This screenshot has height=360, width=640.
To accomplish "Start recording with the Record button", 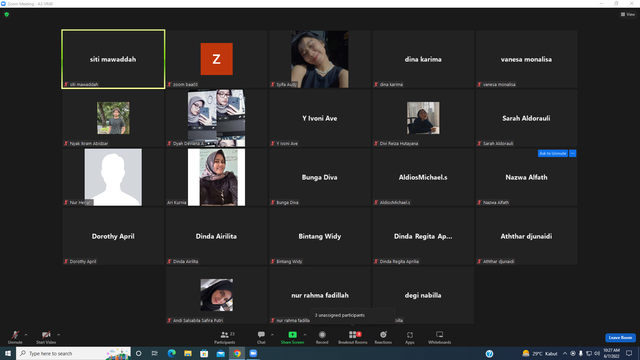I will pyautogui.click(x=322, y=337).
